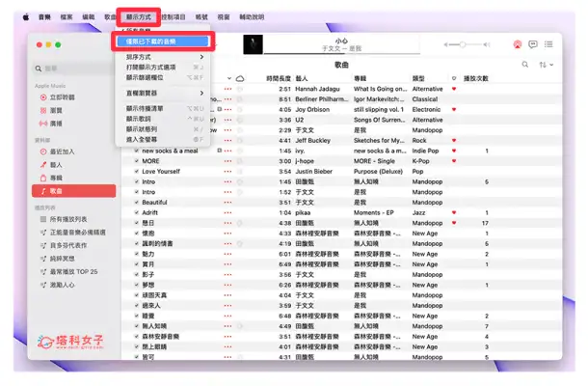Select the Songs Of Surren... album cell
Image resolution: width=588 pixels, height=386 pixels.
coord(380,120)
